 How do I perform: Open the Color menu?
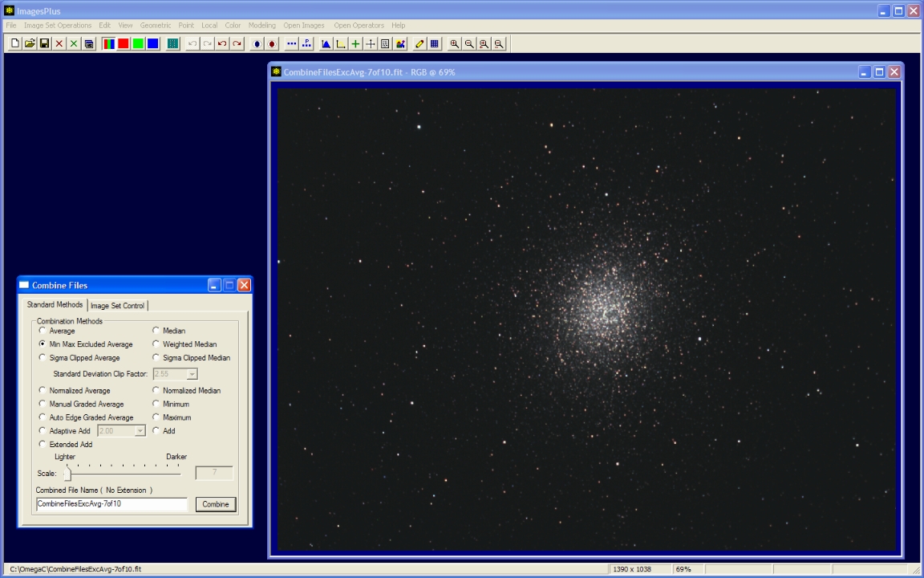coord(233,26)
